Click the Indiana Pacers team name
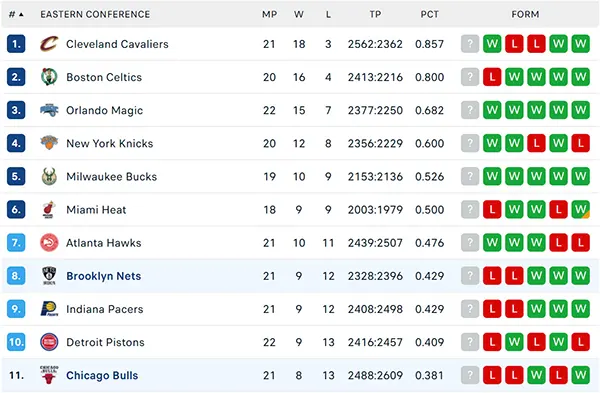Image resolution: width=600 pixels, height=393 pixels. coord(105,309)
